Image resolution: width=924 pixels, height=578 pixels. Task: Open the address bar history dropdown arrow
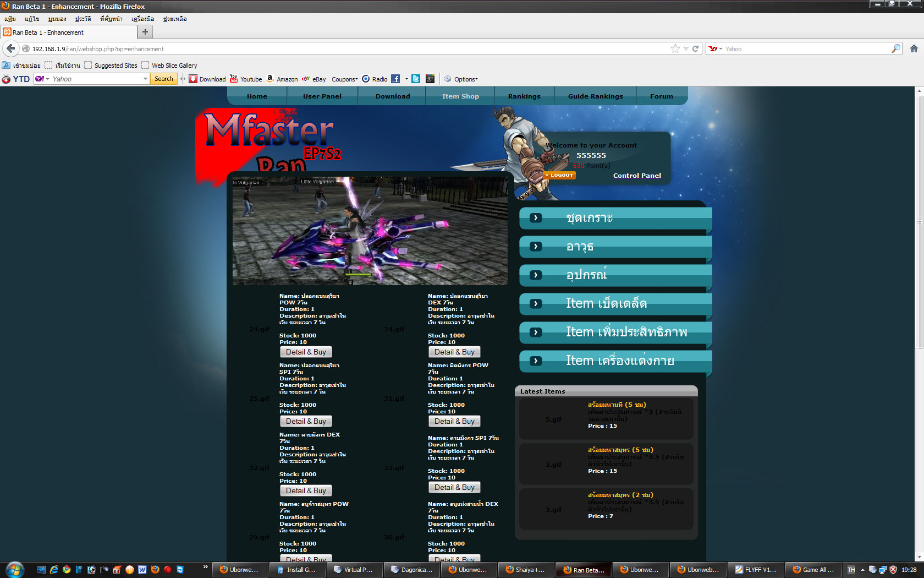(686, 48)
